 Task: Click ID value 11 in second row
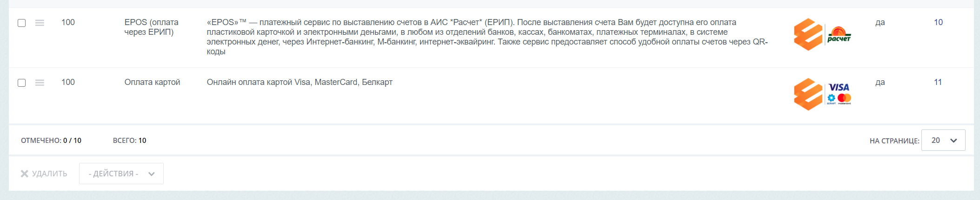(x=938, y=82)
